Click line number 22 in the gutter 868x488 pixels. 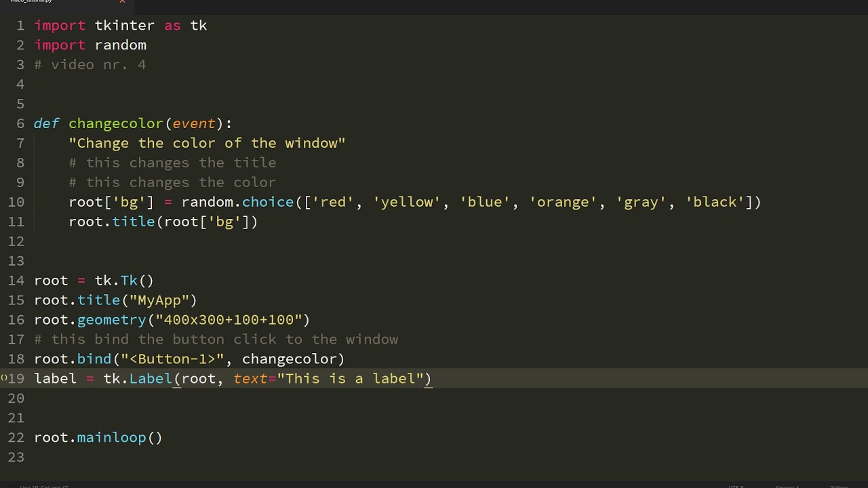[16, 437]
